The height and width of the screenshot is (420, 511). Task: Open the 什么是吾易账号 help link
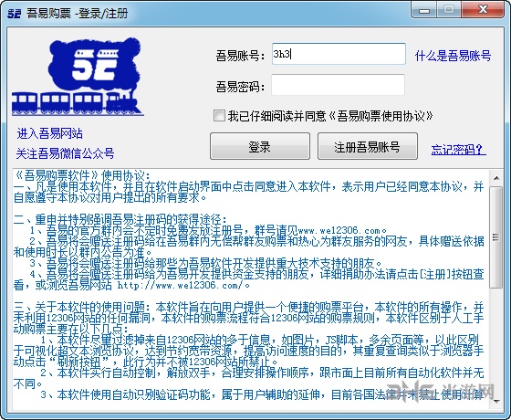click(x=453, y=56)
